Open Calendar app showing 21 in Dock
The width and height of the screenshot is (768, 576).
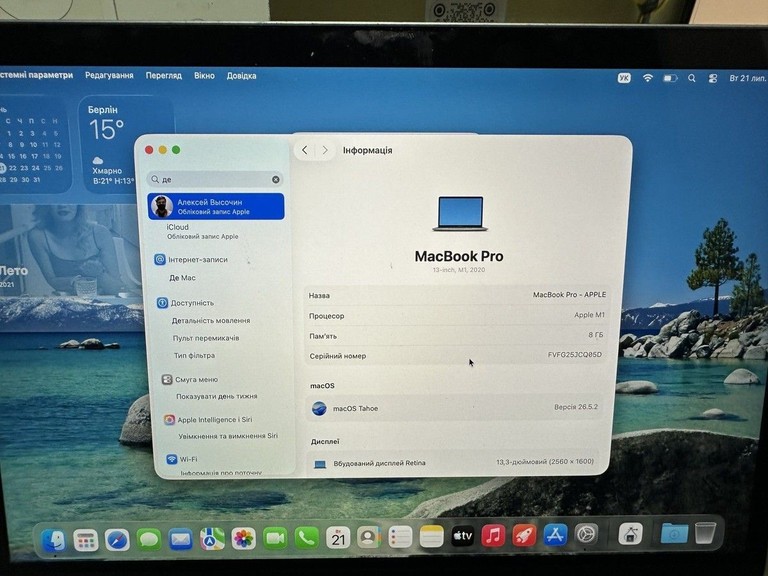click(x=338, y=538)
